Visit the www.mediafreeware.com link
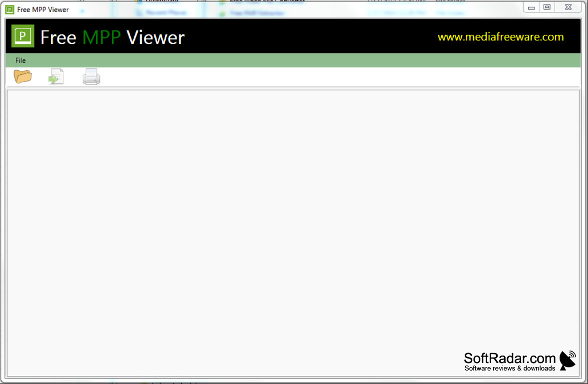The height and width of the screenshot is (384, 588). coord(500,37)
